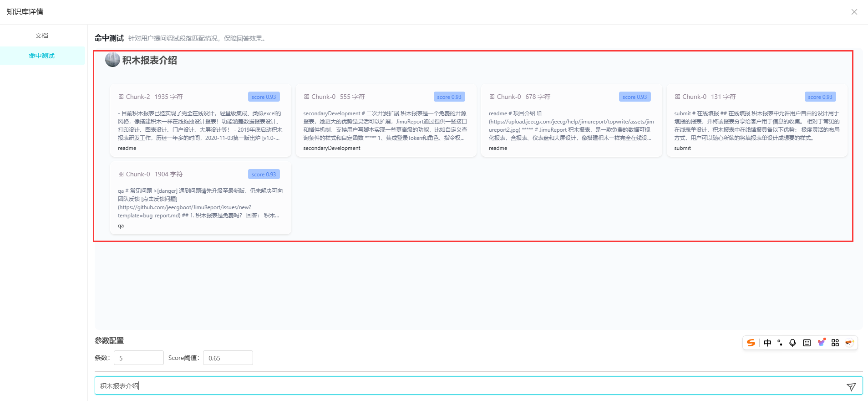Open the 文档 section

tap(42, 36)
